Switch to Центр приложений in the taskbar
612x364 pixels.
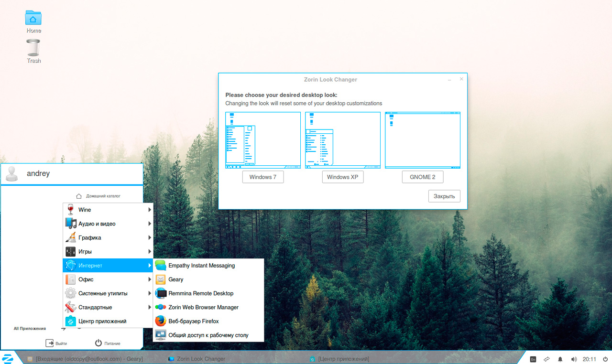pos(339,359)
